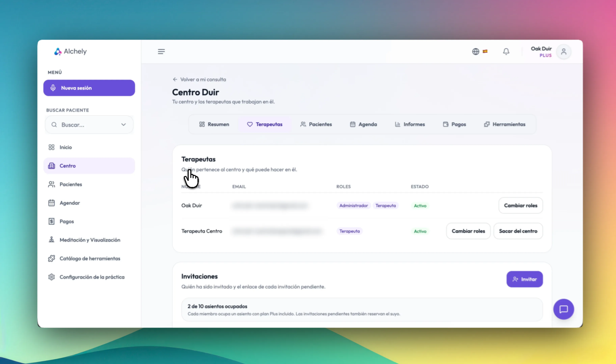Start a new session with Nueva sesión
The image size is (616, 364).
(x=89, y=88)
